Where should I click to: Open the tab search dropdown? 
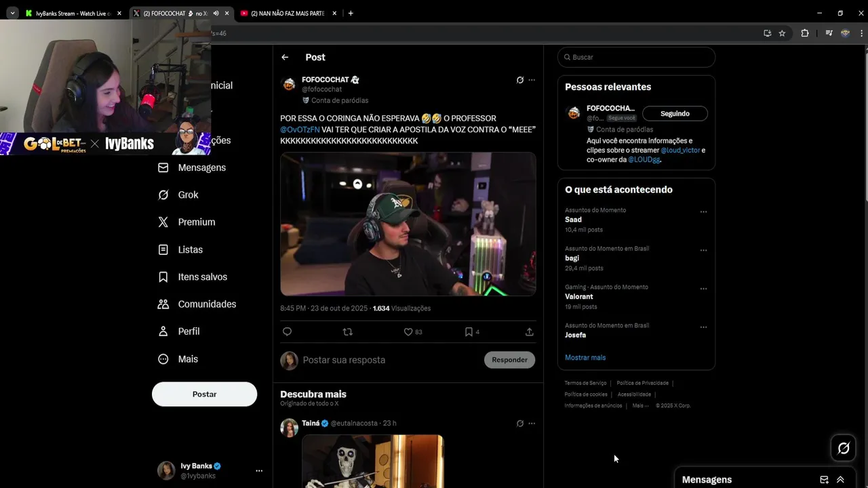[12, 14]
